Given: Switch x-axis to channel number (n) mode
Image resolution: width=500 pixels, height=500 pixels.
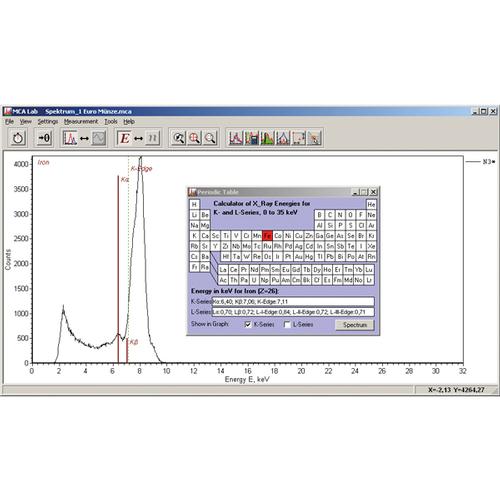Looking at the screenshot, I should pyautogui.click(x=153, y=138).
